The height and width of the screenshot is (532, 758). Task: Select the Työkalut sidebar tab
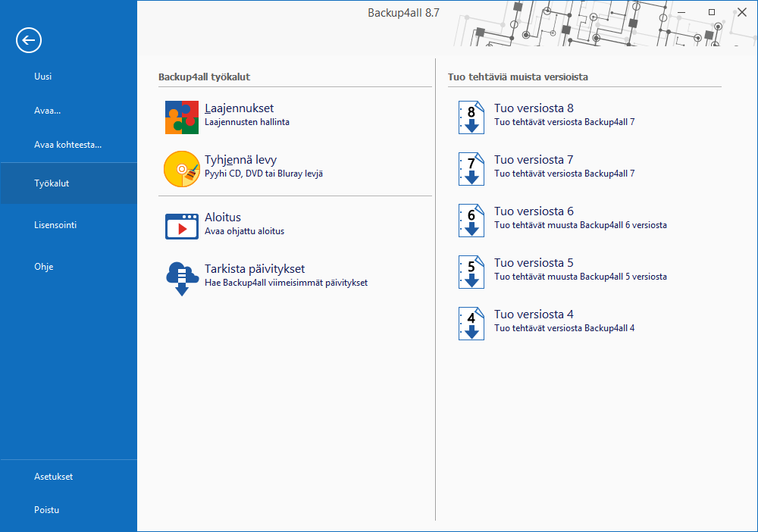[x=69, y=183]
